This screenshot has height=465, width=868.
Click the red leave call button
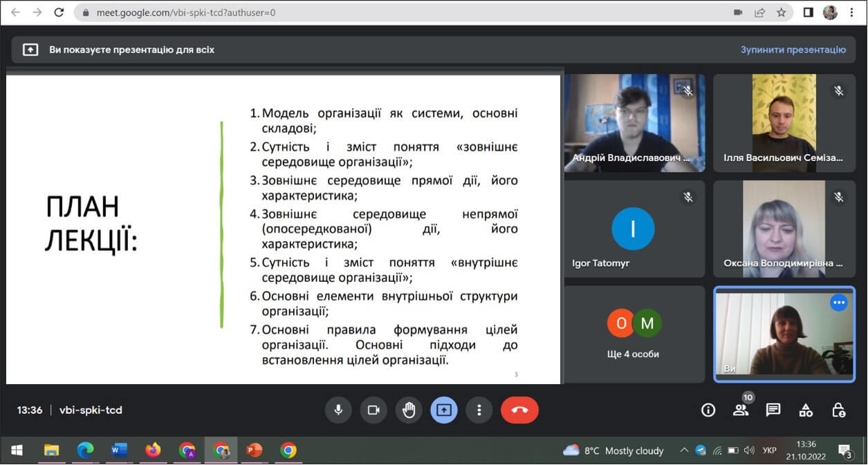[x=519, y=410]
